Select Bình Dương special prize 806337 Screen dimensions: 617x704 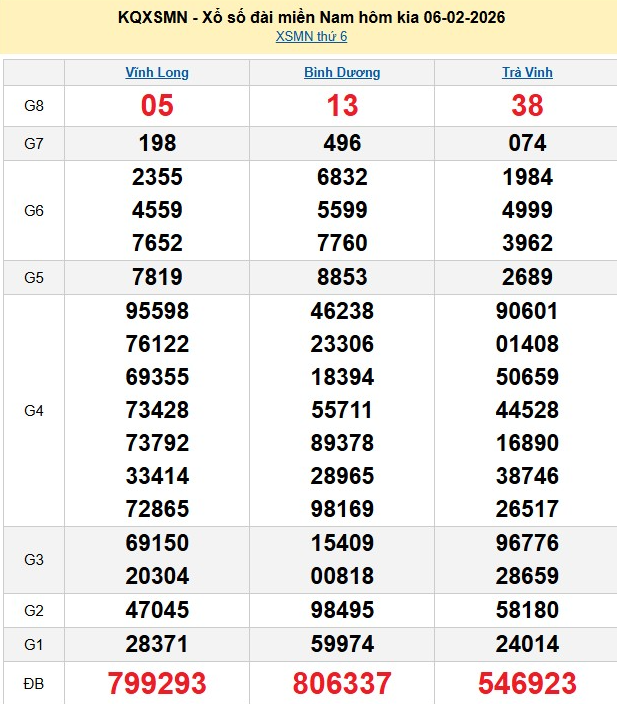point(342,683)
